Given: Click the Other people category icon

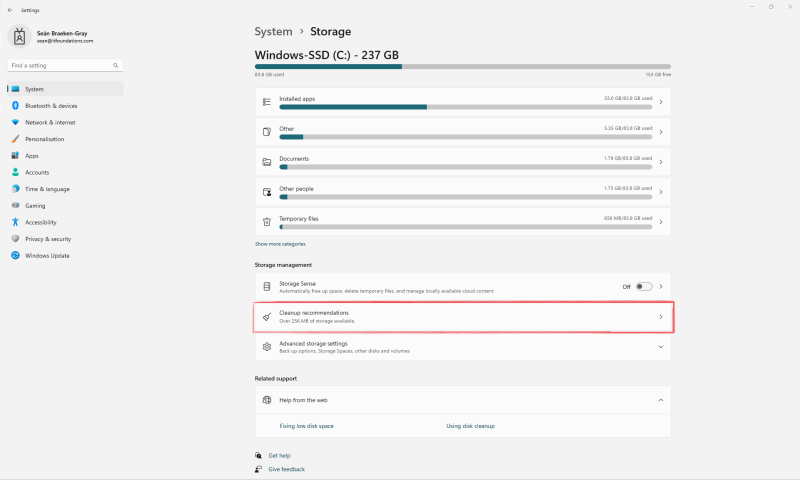Looking at the screenshot, I should (267, 192).
